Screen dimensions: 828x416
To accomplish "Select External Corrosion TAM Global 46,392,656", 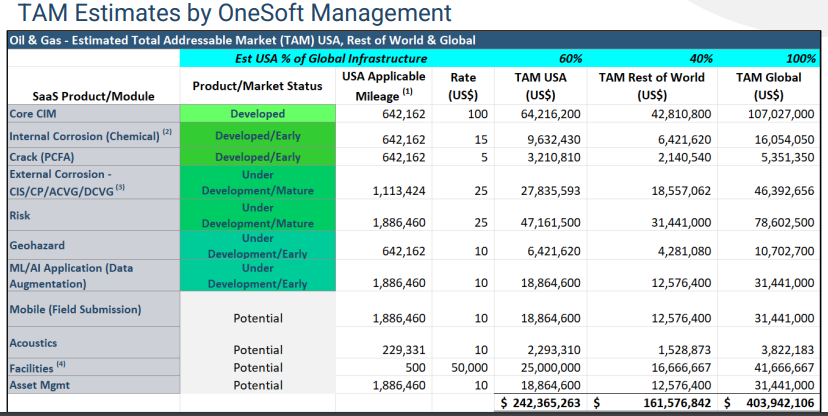I will point(784,191).
